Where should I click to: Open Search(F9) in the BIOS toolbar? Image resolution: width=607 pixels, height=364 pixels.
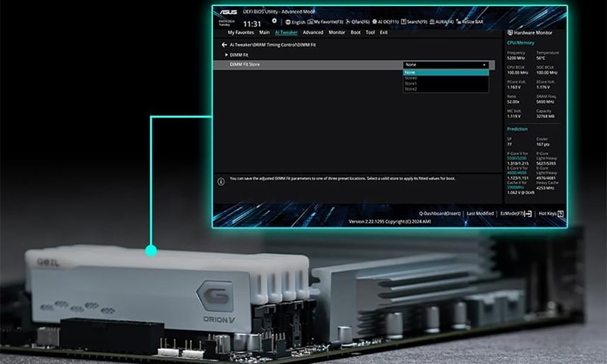click(x=414, y=22)
